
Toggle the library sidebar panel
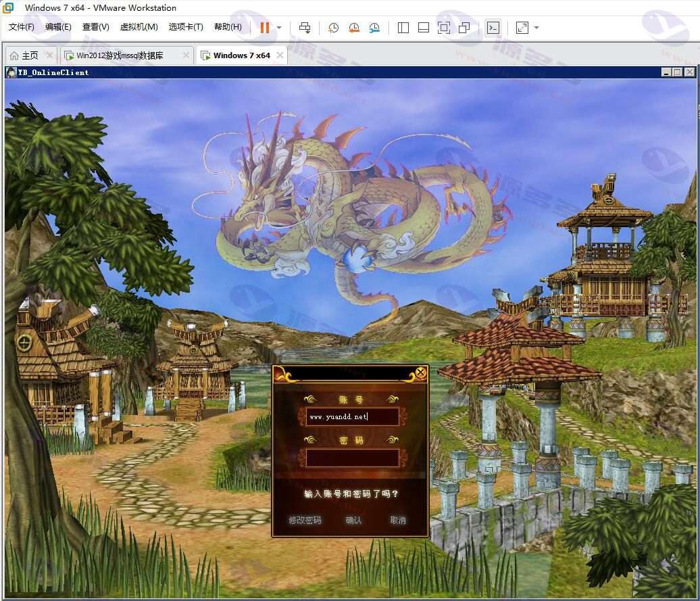coord(403,28)
